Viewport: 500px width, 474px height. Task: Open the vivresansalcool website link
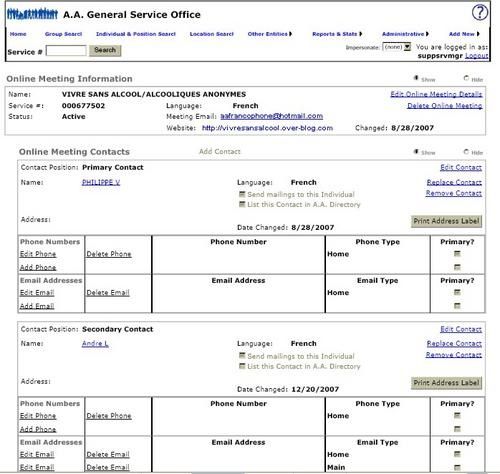(x=267, y=128)
